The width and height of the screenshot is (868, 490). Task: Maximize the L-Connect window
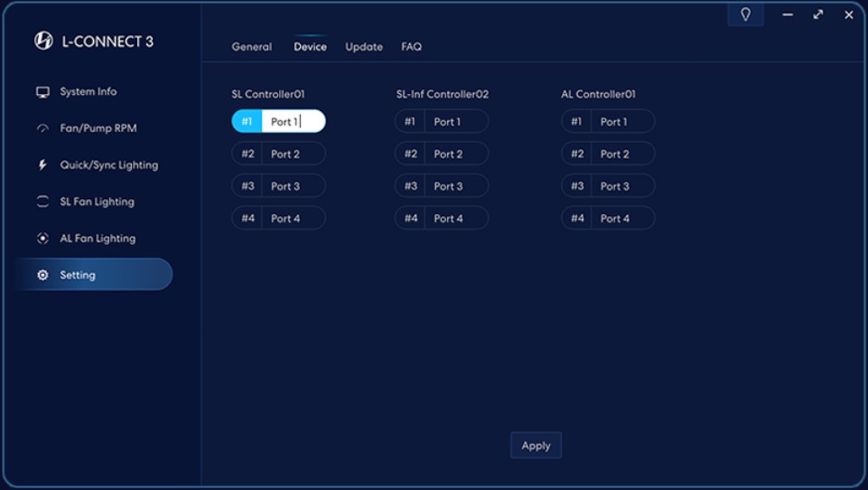coord(818,15)
